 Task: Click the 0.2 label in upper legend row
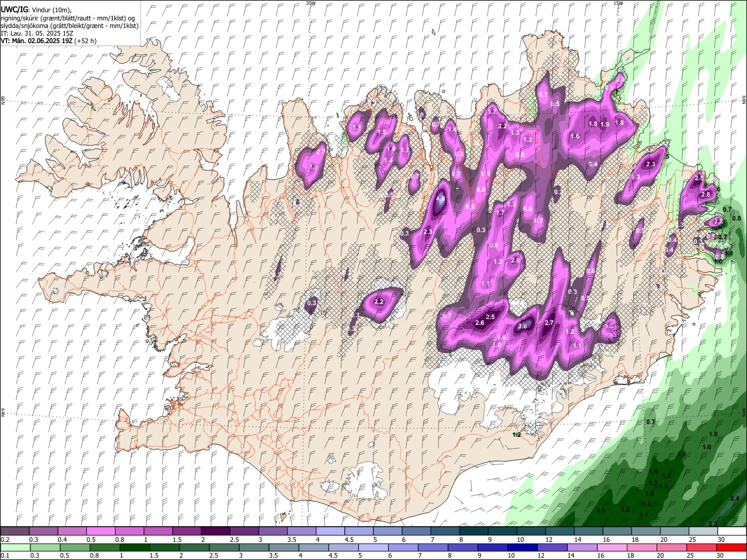(4, 540)
